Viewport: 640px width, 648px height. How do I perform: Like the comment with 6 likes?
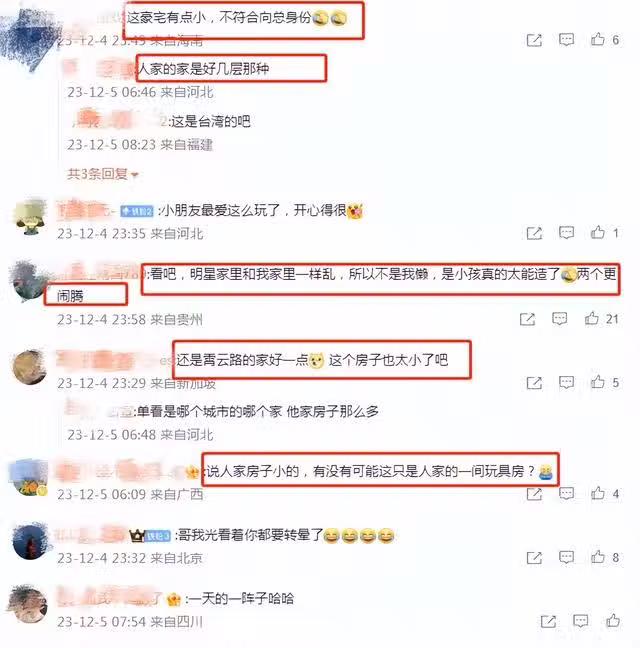point(597,39)
